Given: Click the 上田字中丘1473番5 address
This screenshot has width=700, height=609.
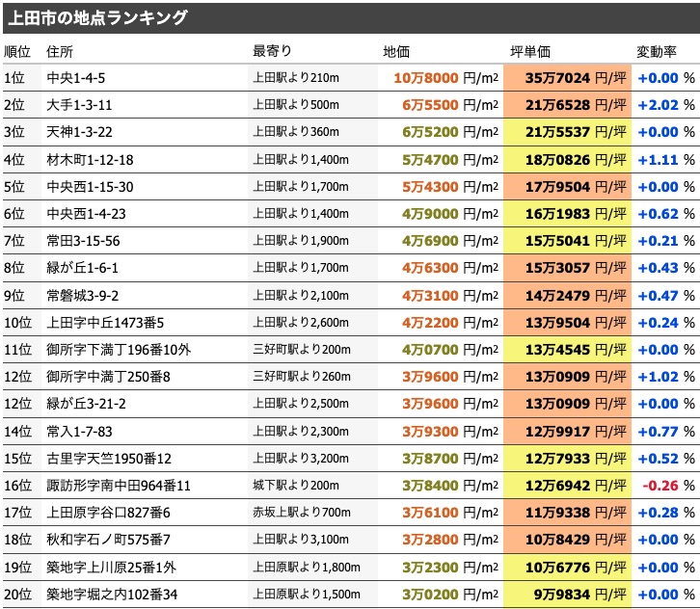Looking at the screenshot, I should click(105, 323).
